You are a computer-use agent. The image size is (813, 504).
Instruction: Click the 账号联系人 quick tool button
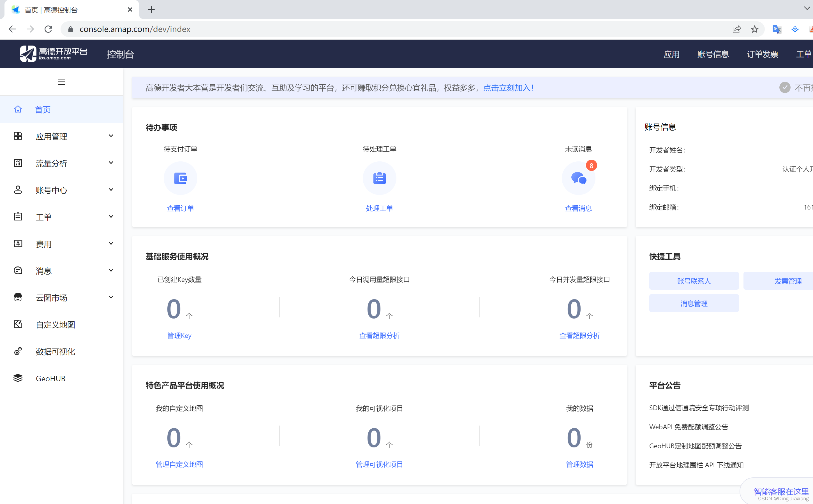point(694,281)
